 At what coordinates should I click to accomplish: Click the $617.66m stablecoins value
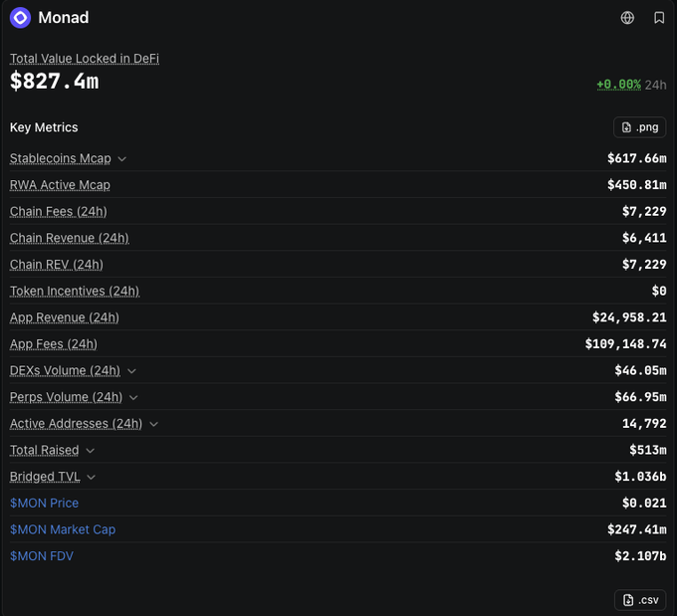tap(637, 158)
